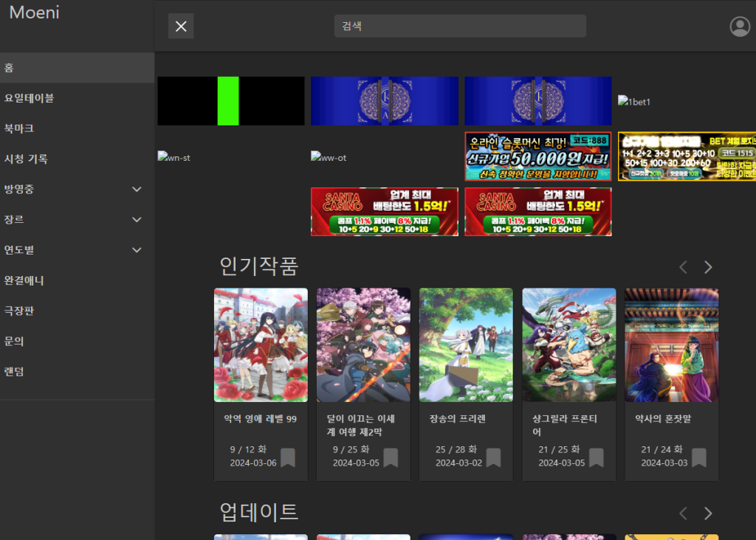Click the 2024-03-06 date text
The width and height of the screenshot is (756, 540).
tap(253, 463)
